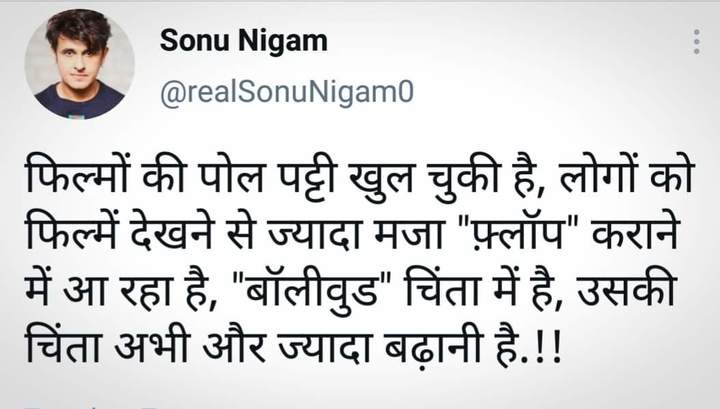The image size is (720, 409).
Task: Click the word मजा in the second line
Action: (x=409, y=235)
